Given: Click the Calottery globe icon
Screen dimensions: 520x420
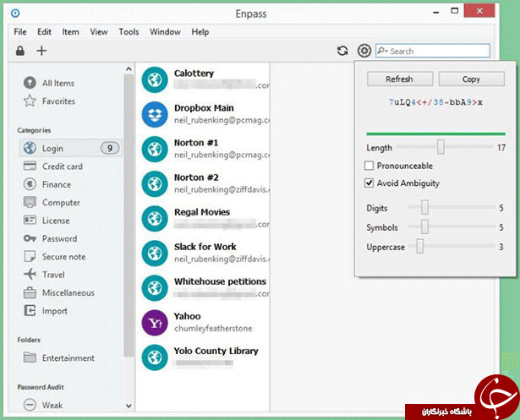Looking at the screenshot, I should (155, 80).
